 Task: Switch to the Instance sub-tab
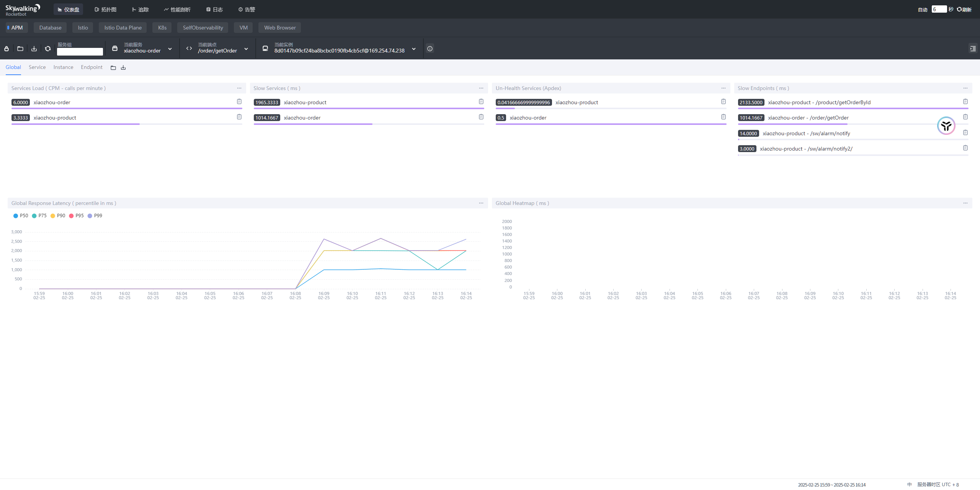click(63, 67)
